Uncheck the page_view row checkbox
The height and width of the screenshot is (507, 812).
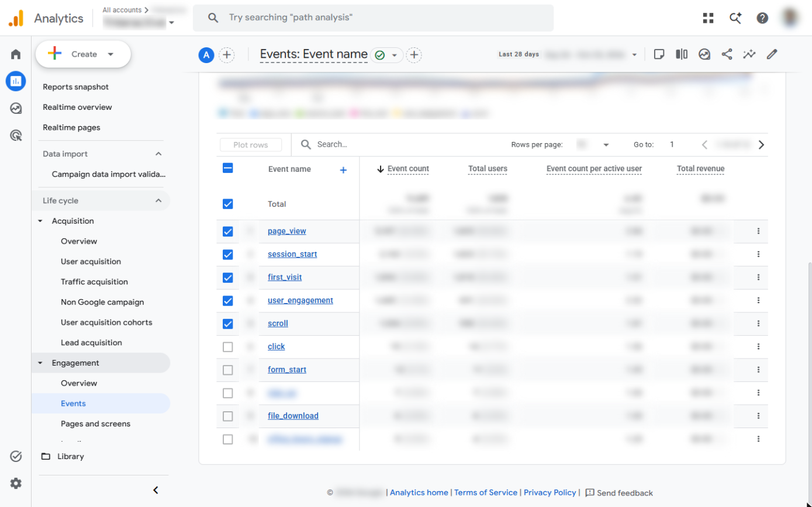228,231
